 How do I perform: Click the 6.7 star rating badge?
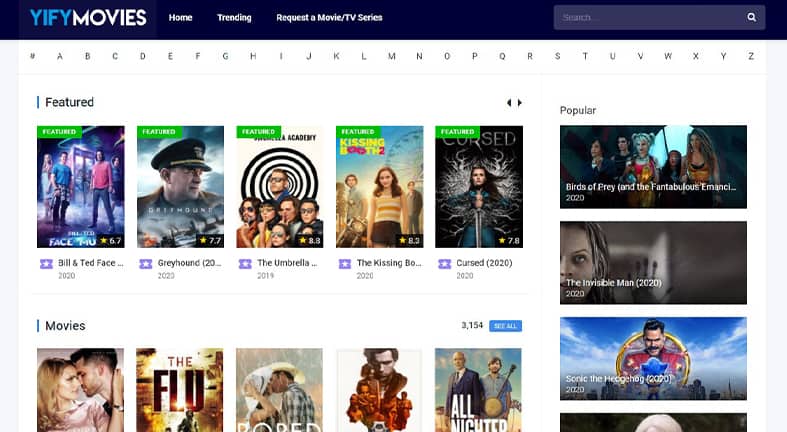click(x=110, y=241)
